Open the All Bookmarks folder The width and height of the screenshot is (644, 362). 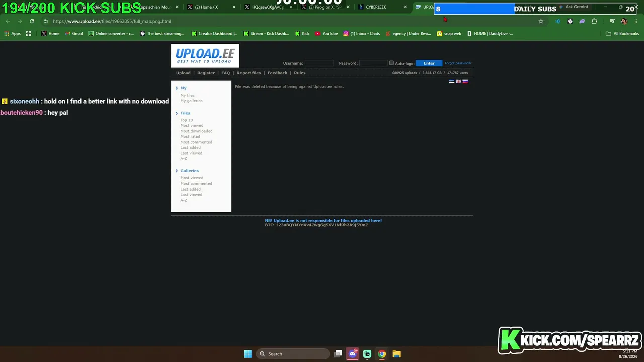tap(622, 34)
